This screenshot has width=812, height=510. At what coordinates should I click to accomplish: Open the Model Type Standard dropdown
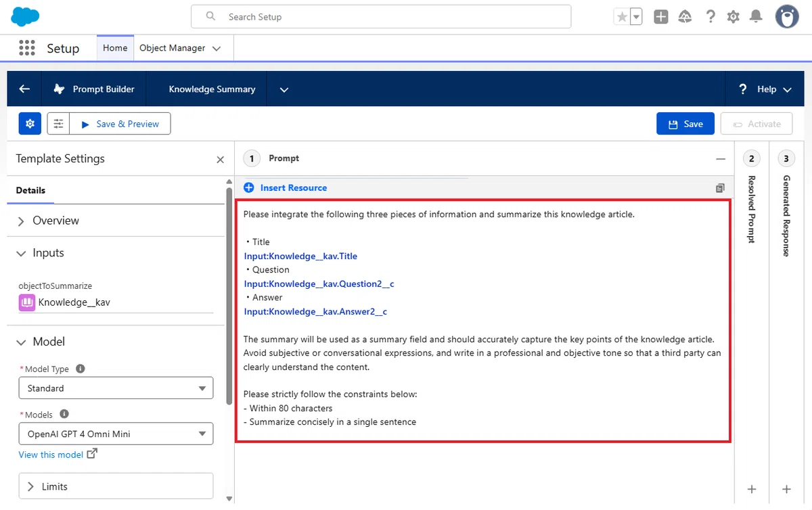[116, 388]
